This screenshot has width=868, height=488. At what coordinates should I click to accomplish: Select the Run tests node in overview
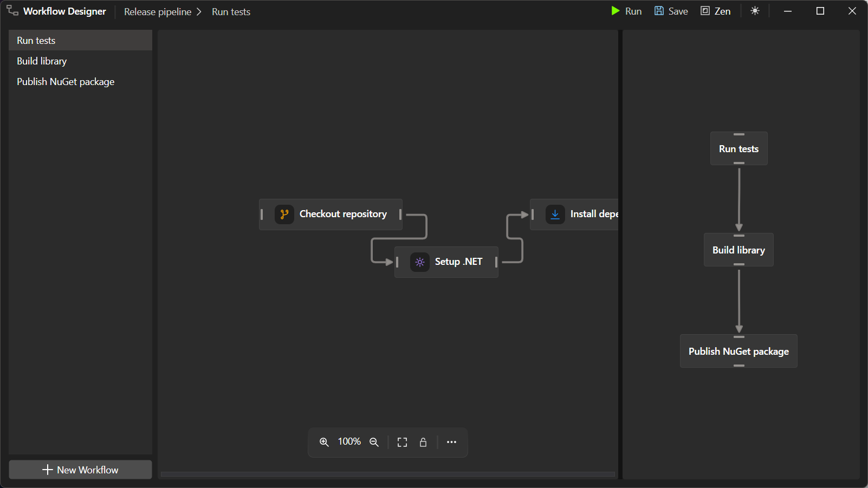(x=739, y=148)
